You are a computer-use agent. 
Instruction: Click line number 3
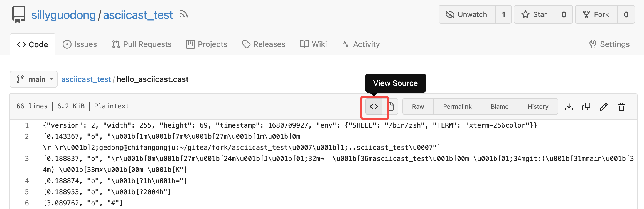point(27,159)
